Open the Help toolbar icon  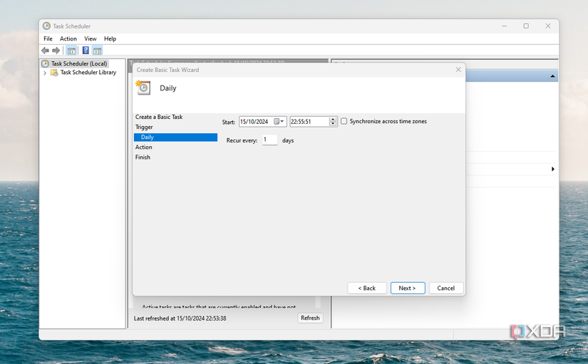pos(86,51)
